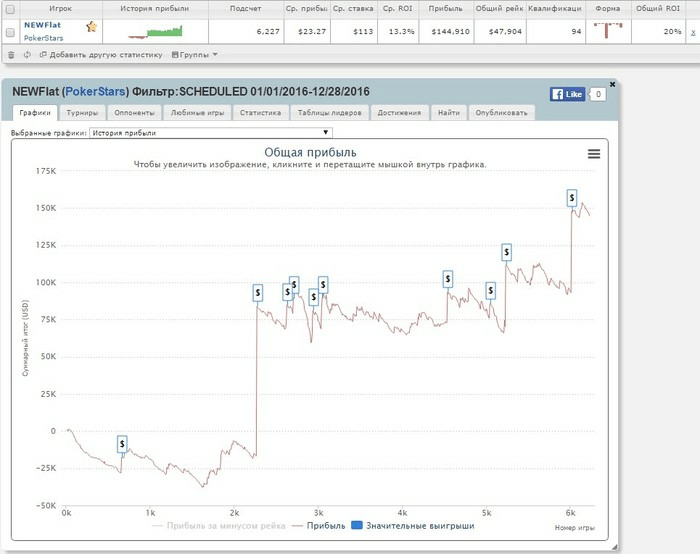Toggle the Значительные выигрыши legend series
The image size is (700, 554).
pos(412,525)
